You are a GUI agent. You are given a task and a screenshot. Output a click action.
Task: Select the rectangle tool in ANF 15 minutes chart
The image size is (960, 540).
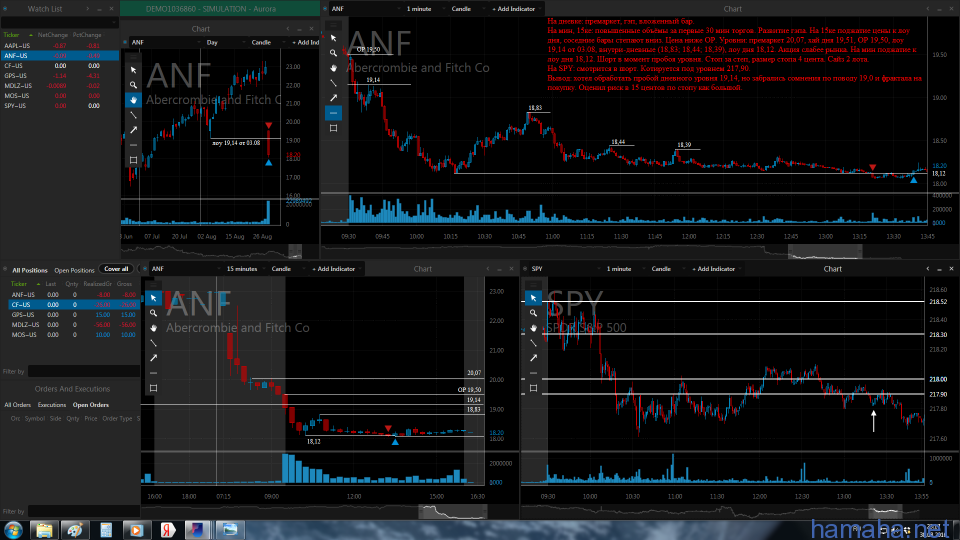point(153,388)
